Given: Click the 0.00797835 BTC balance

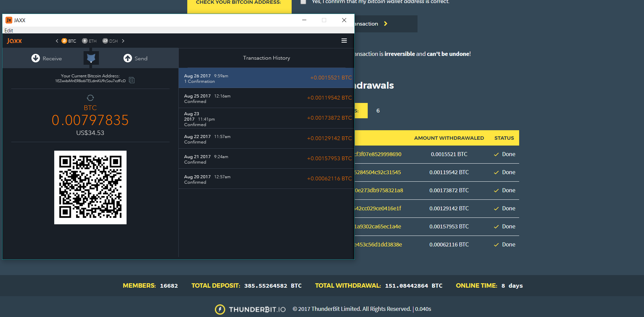Looking at the screenshot, I should pyautogui.click(x=90, y=120).
